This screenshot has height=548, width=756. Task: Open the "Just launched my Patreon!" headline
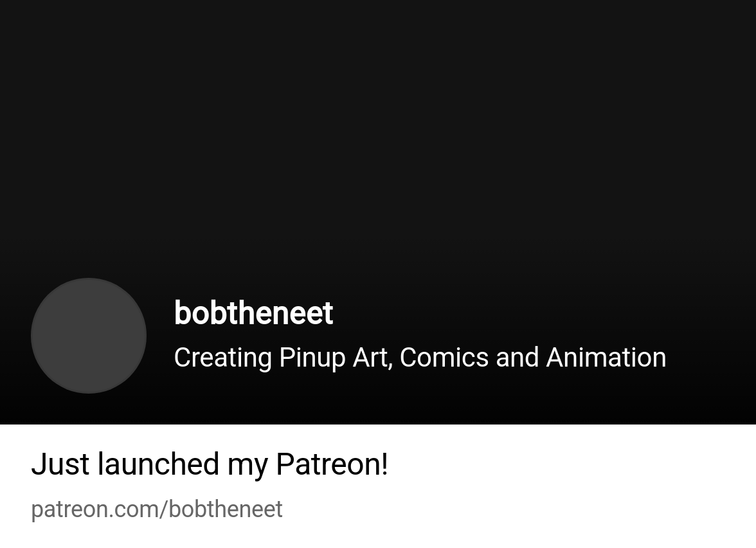[x=210, y=464]
